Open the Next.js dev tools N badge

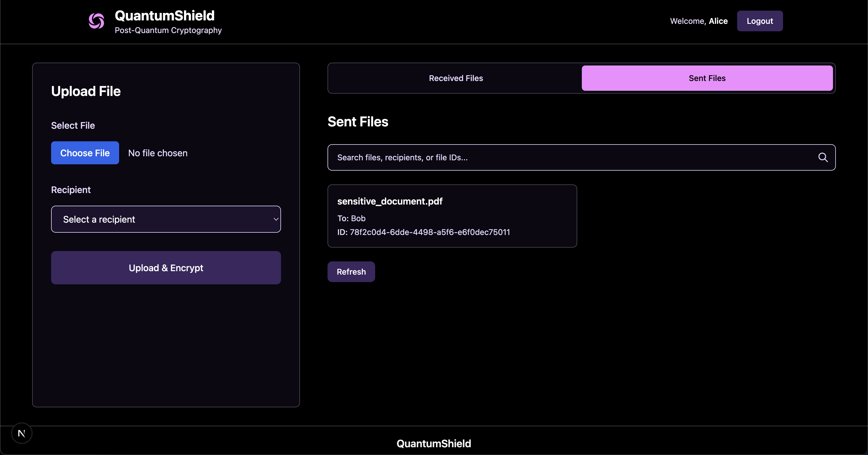click(x=22, y=433)
